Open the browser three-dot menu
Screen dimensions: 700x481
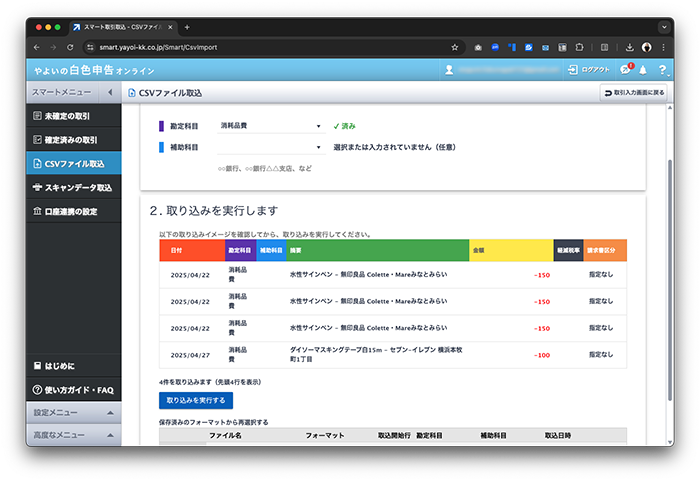(663, 47)
